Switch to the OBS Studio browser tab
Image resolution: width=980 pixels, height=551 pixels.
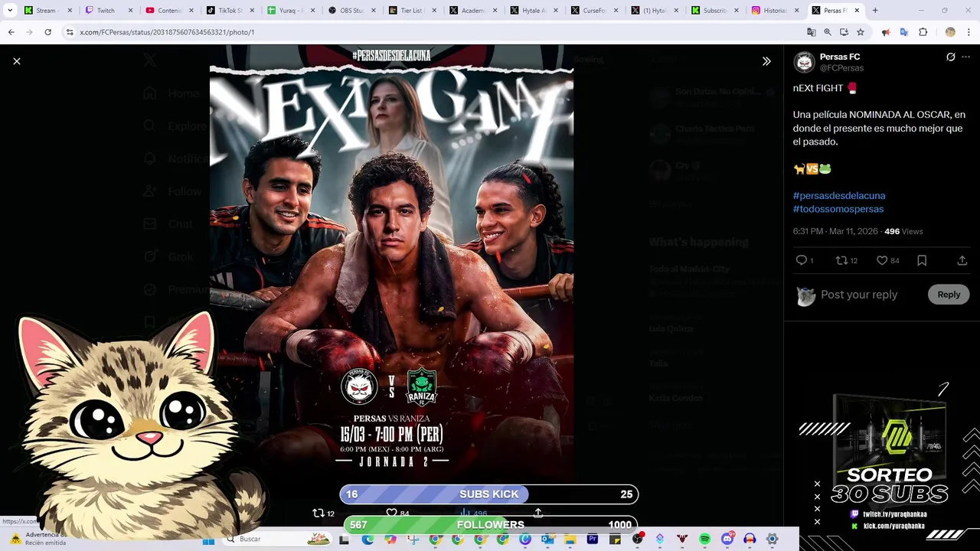352,11
